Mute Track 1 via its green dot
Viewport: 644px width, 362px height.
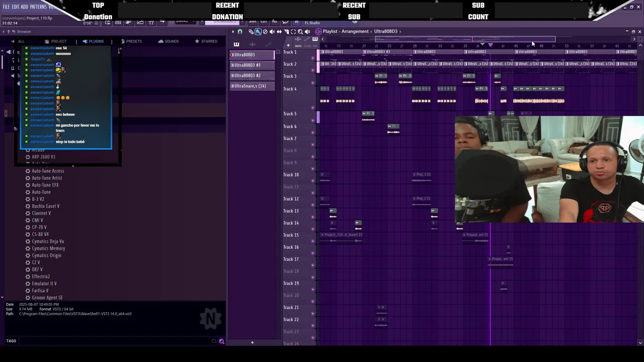pos(313,58)
